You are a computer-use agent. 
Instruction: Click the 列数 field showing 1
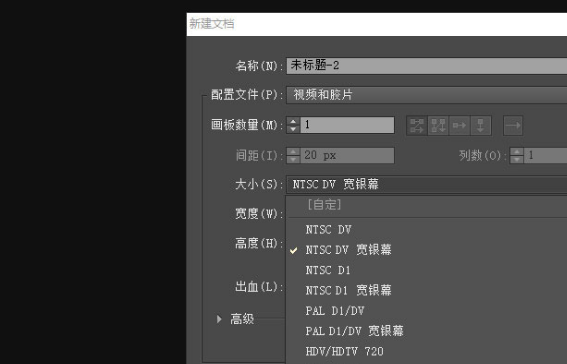545,155
